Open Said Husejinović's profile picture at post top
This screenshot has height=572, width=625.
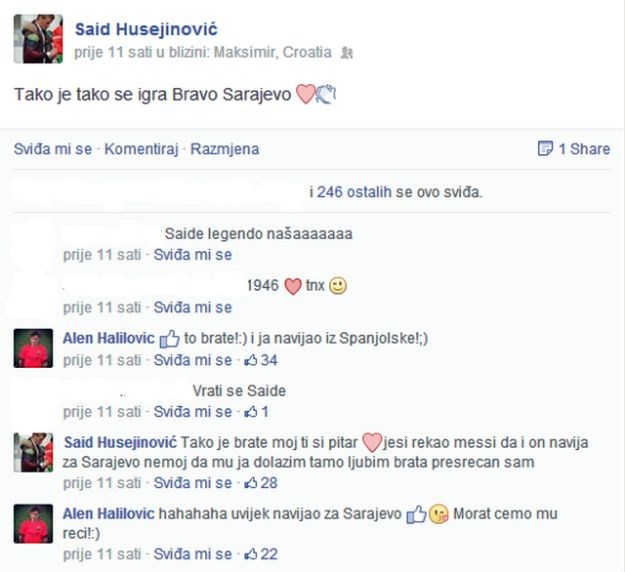[x=38, y=39]
